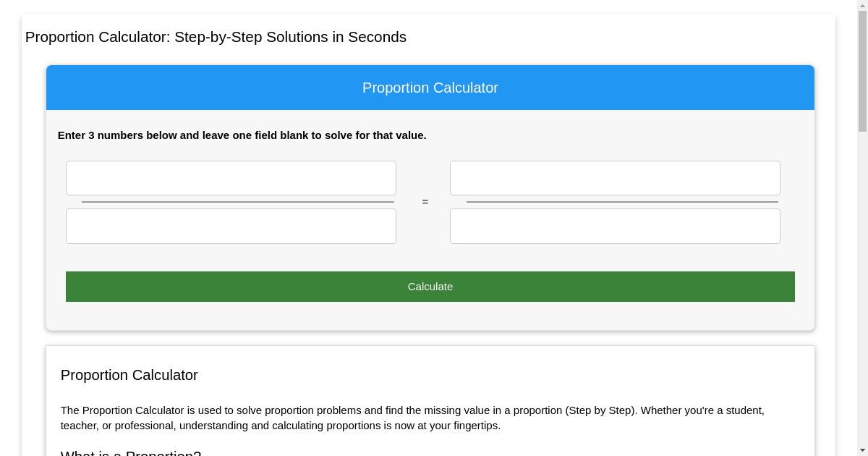868x456 pixels.
Task: Select the page title Step-by-Step Solutions heading
Action: coord(215,37)
